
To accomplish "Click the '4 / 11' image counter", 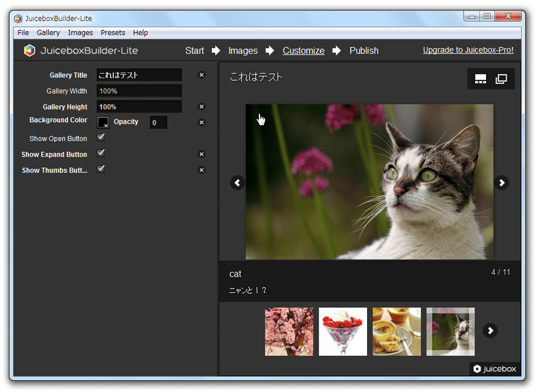I will click(501, 272).
